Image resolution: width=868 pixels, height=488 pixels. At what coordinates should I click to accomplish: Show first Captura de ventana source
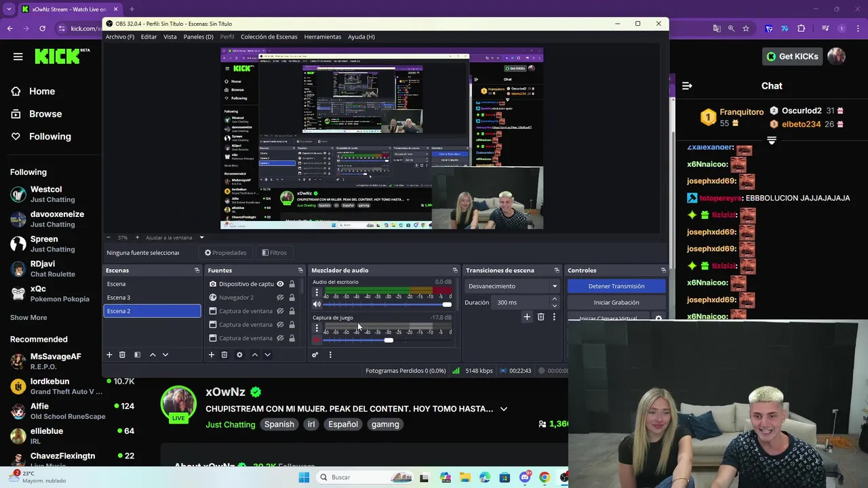(280, 311)
